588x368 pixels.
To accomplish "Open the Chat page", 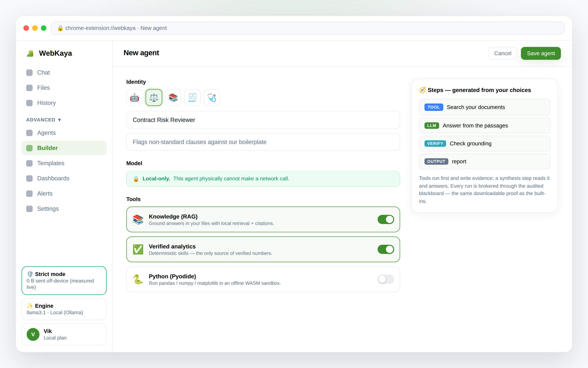I will click(x=64, y=72).
